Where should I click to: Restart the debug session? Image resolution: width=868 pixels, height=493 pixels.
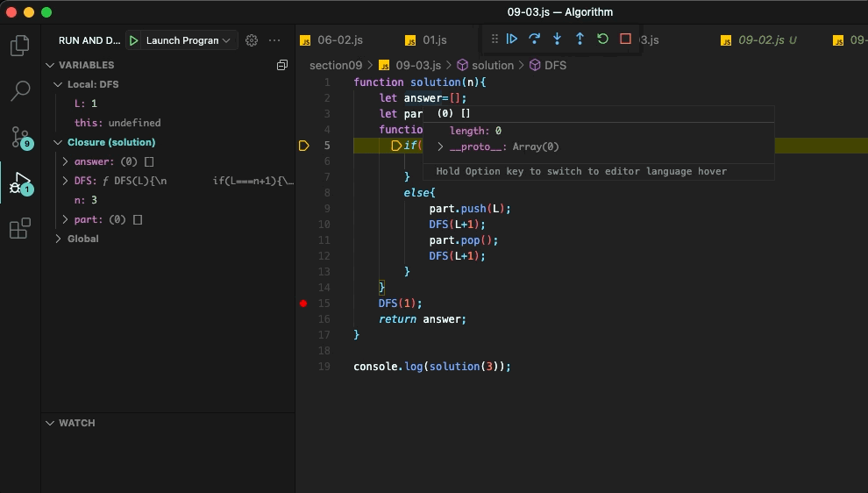click(x=602, y=39)
